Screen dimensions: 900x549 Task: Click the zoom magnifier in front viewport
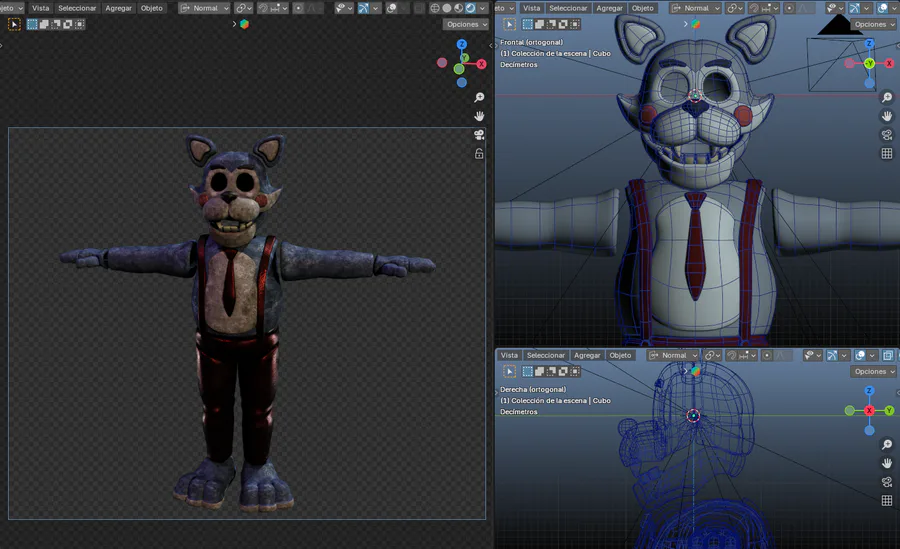point(887,98)
